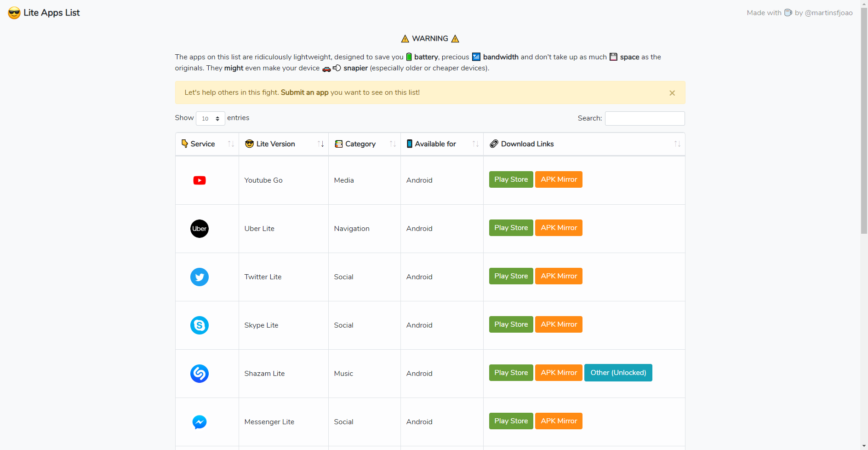Click the Twitter bird icon
The height and width of the screenshot is (450, 868).
[199, 277]
